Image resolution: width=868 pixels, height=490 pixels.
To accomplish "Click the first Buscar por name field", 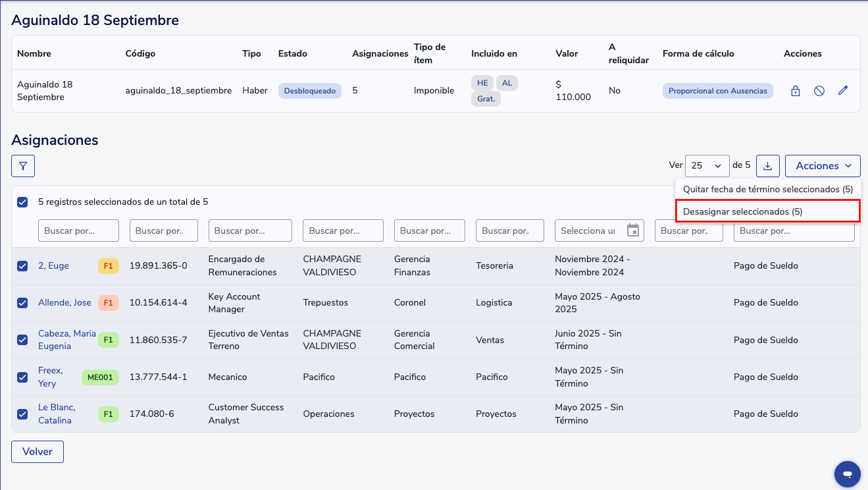I will click(x=78, y=231).
